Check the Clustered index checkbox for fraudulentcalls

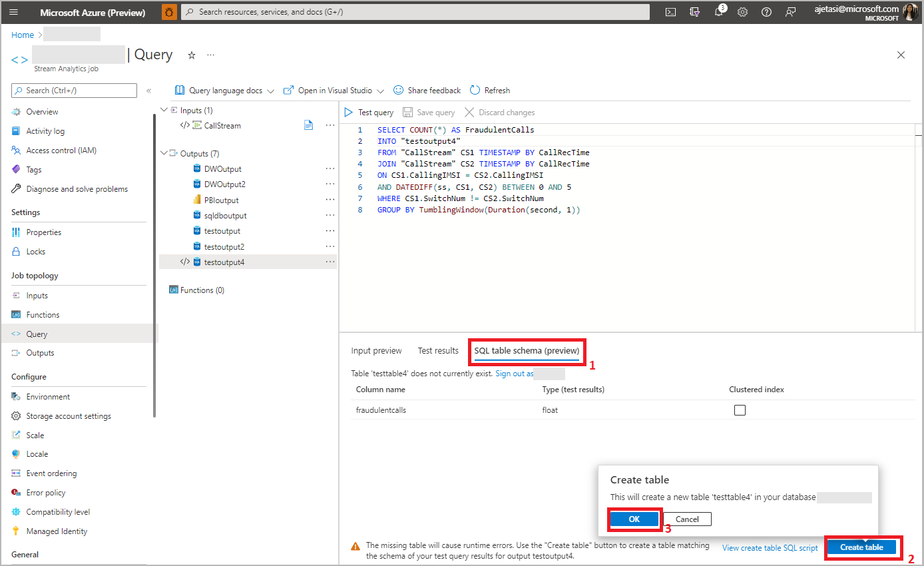tap(740, 411)
